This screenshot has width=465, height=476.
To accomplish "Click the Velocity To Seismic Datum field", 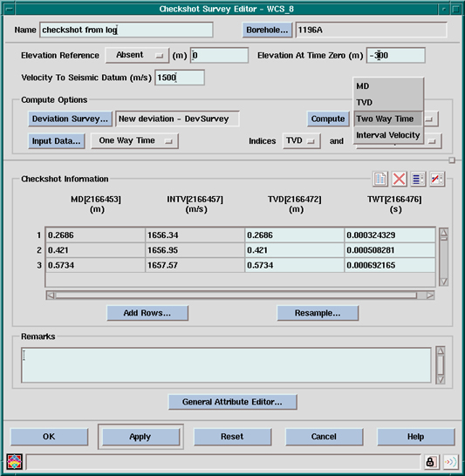I will tap(180, 78).
